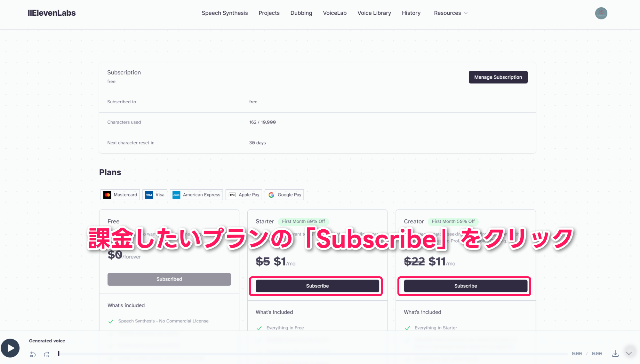Subscribe to the Starter plan
Viewport: 640px width, 364px height.
click(x=317, y=286)
